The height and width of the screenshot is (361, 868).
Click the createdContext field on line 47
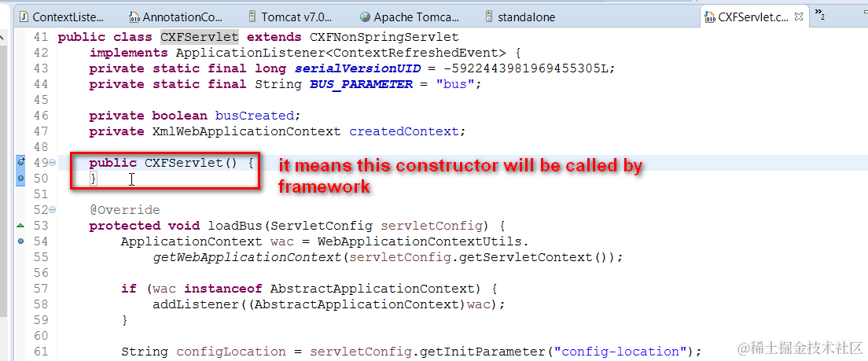tap(404, 131)
